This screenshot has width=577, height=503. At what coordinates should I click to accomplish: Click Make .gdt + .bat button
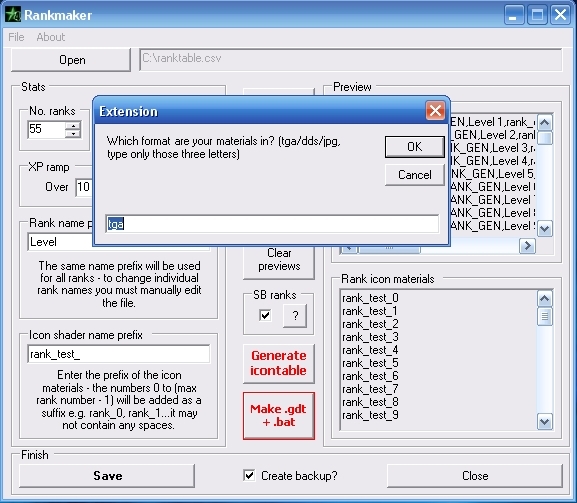[279, 416]
